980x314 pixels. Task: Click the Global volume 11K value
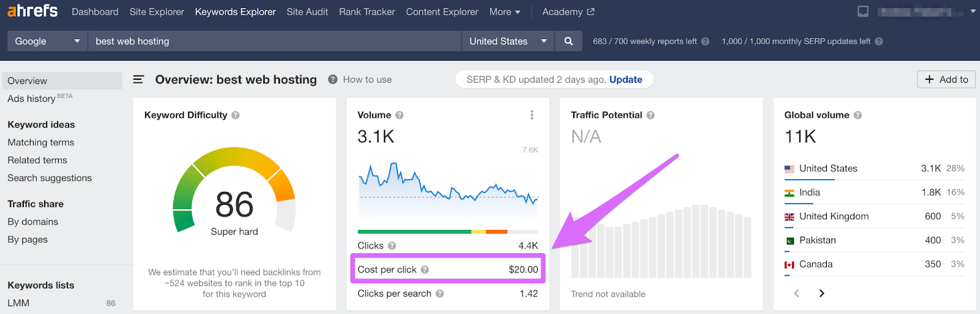[x=801, y=137]
